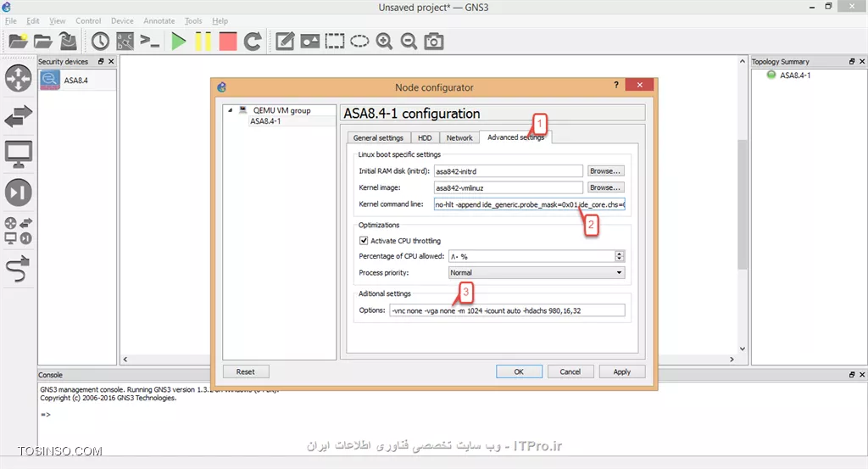
Task: Click the Percentage of CPU allowed field
Action: click(x=531, y=256)
